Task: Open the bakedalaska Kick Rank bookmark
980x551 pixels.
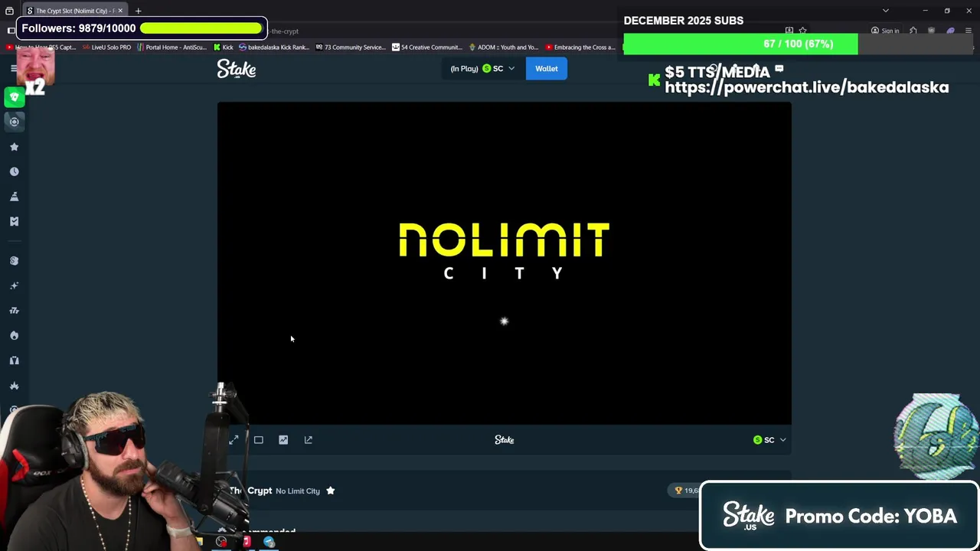Action: click(274, 47)
